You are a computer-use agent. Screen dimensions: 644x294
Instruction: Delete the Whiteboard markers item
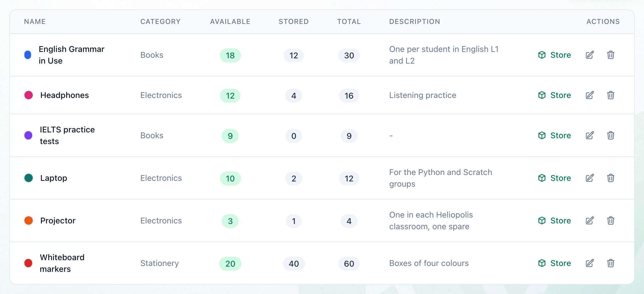click(x=610, y=263)
